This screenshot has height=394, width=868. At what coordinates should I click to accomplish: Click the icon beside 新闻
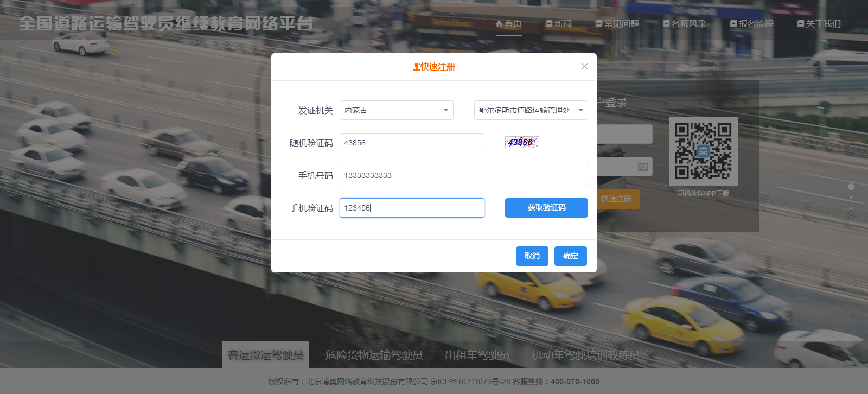(x=549, y=23)
